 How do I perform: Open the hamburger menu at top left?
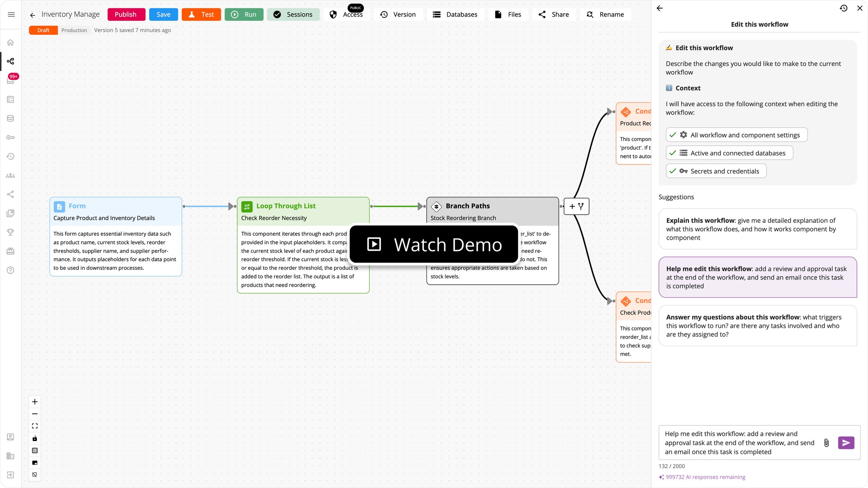[x=11, y=14]
